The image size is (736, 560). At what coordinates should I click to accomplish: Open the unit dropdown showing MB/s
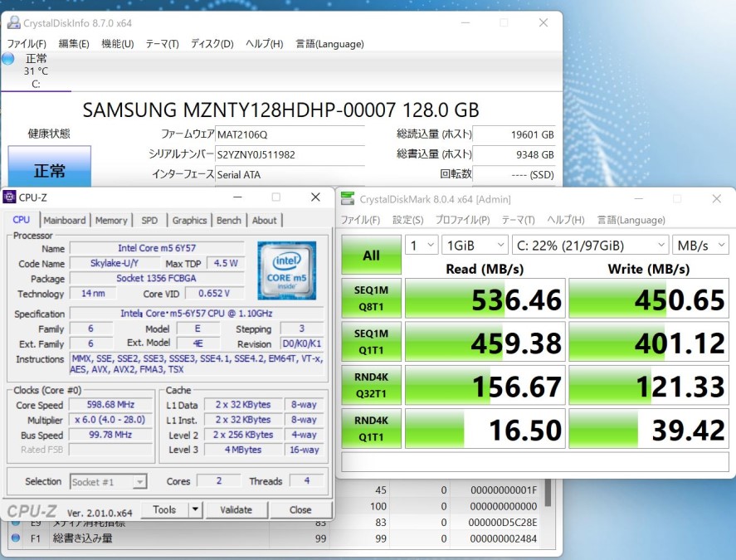click(701, 245)
